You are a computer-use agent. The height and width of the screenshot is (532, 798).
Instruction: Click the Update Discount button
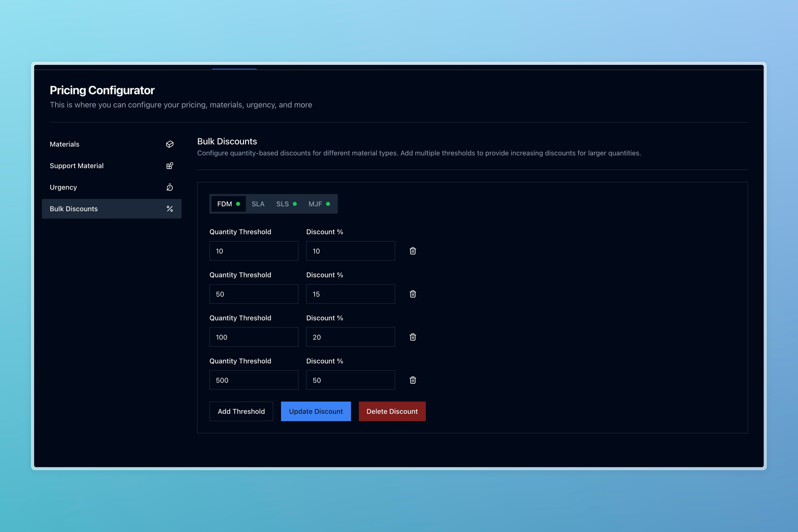pyautogui.click(x=315, y=411)
